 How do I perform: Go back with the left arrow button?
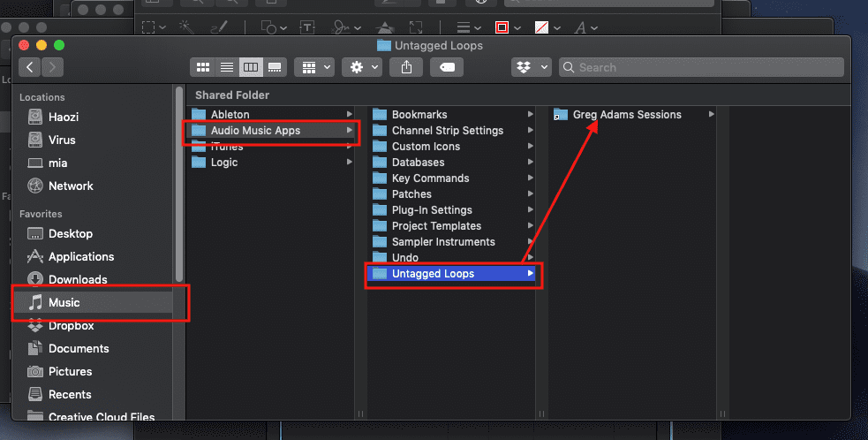(31, 67)
